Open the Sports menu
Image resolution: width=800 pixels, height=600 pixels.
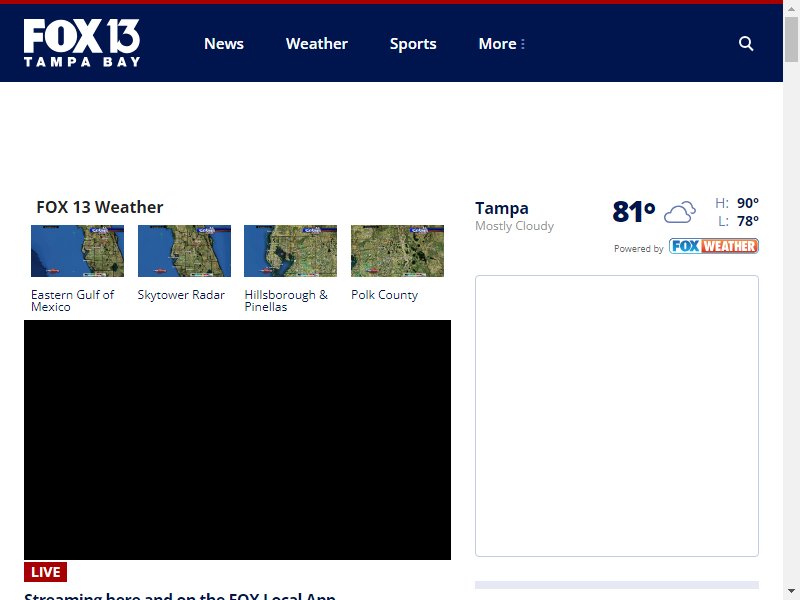point(413,44)
